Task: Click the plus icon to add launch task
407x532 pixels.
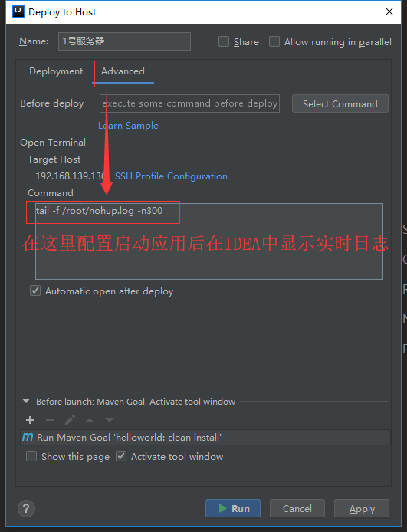Action: 30,420
